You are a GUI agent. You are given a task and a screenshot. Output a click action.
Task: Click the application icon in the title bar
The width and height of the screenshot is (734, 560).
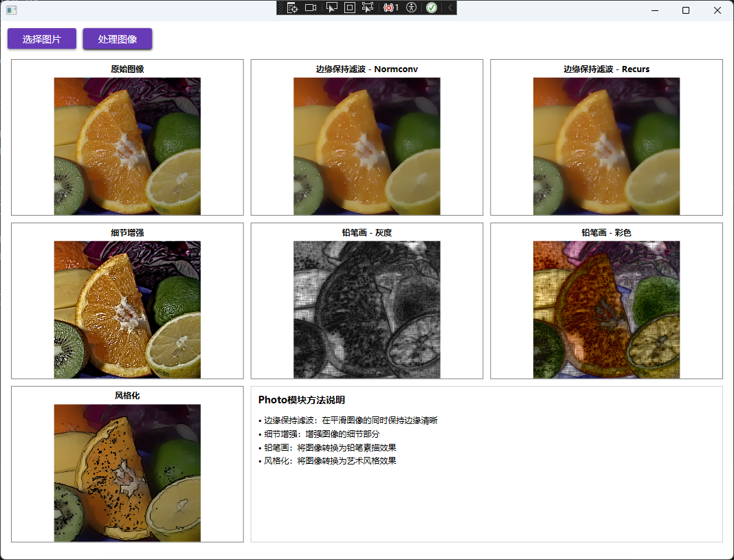coord(11,10)
